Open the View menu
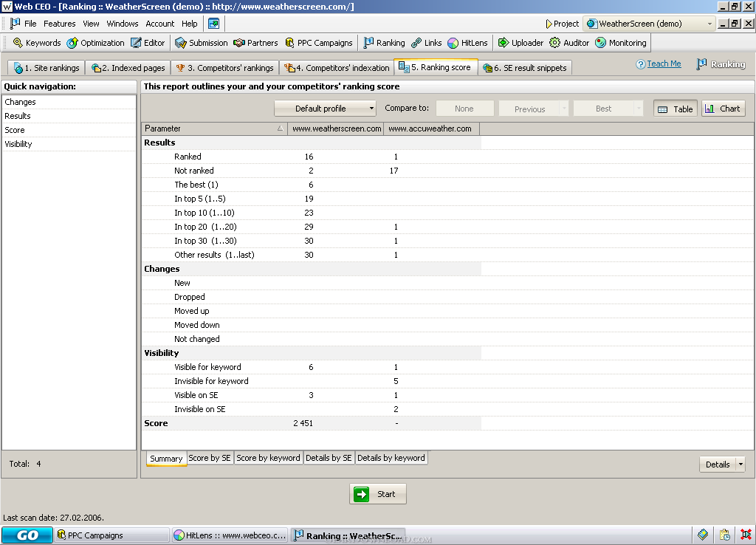The image size is (756, 545). (91, 24)
